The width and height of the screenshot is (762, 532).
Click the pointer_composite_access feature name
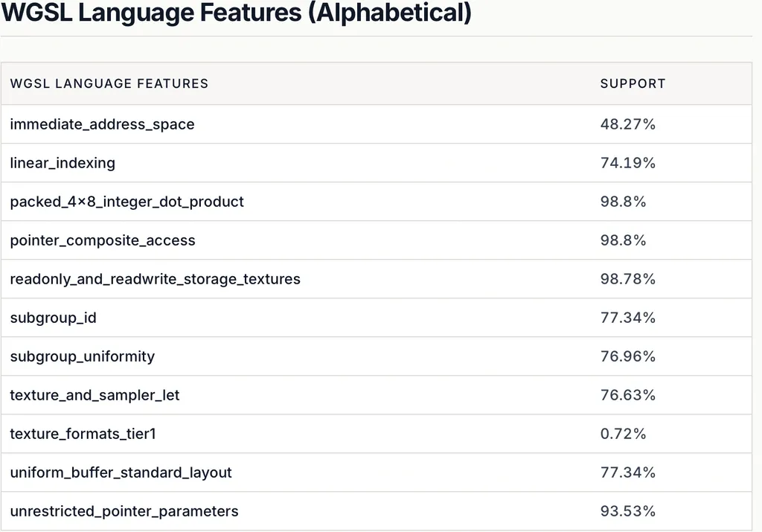103,240
